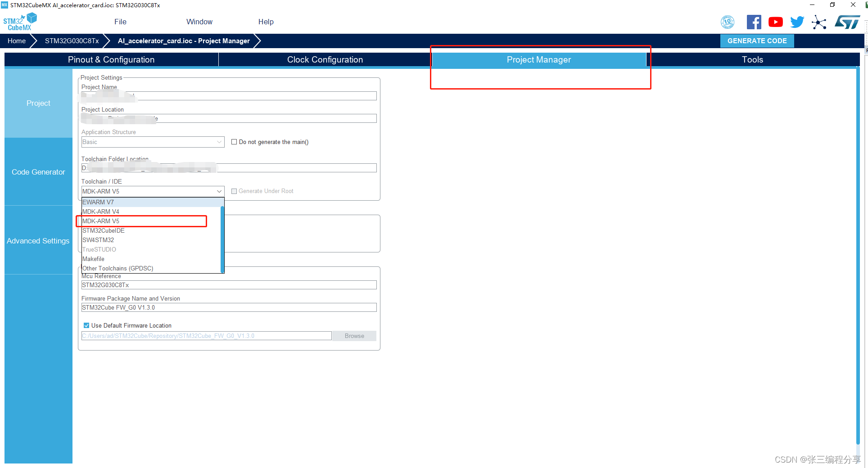Select Makefile from toolchain list
This screenshot has width=868, height=468.
pos(151,259)
